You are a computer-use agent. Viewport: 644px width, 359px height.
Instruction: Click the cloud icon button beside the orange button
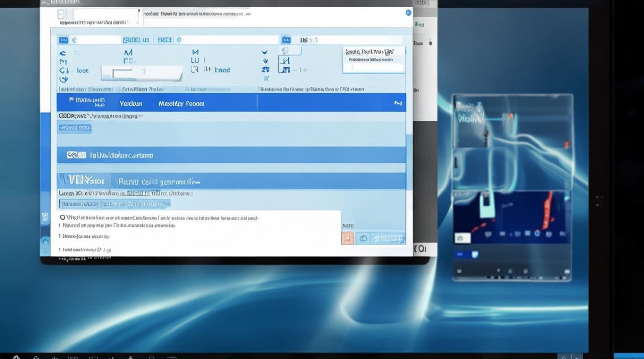point(363,238)
